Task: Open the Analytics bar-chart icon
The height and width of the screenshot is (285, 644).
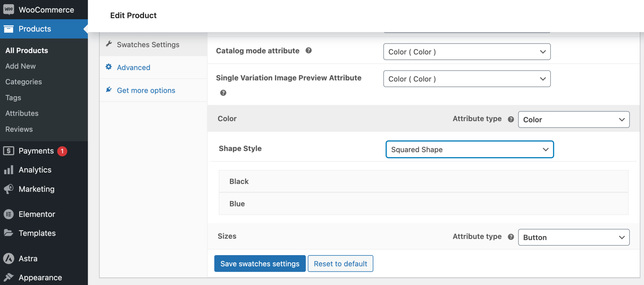Action: tap(9, 170)
